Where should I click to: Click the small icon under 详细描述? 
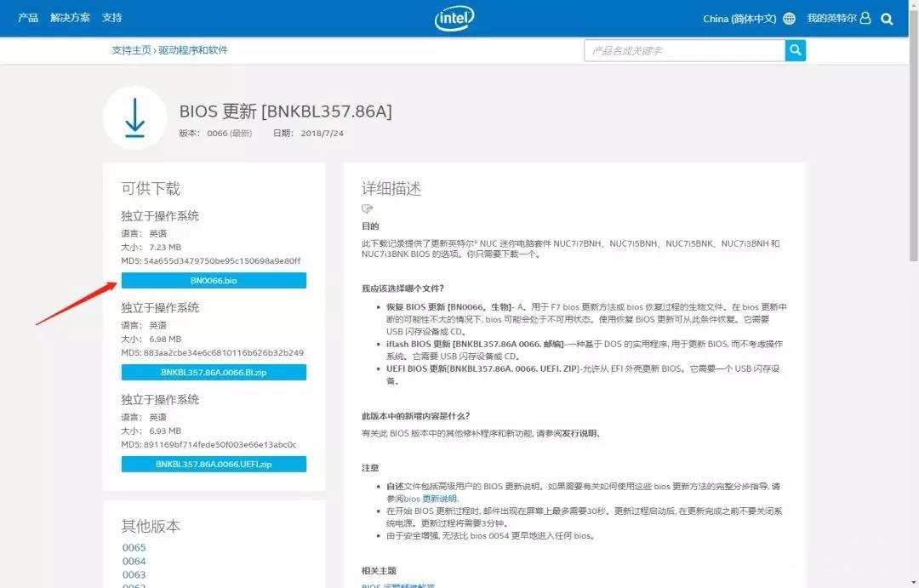[368, 208]
